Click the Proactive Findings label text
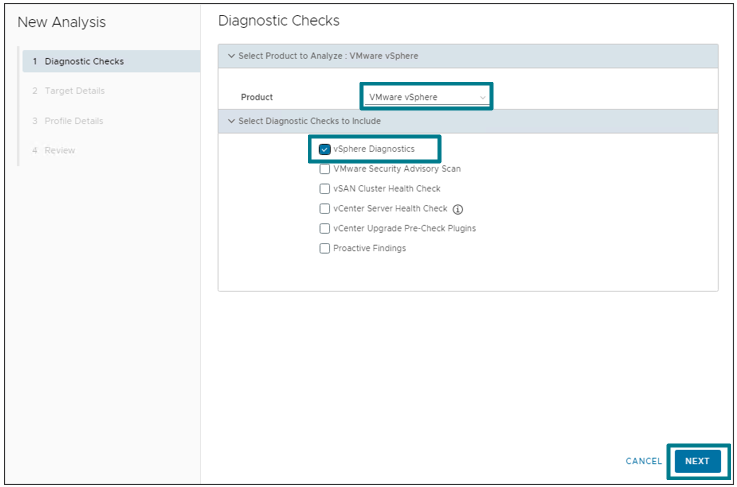The image size is (737, 487). click(x=370, y=248)
